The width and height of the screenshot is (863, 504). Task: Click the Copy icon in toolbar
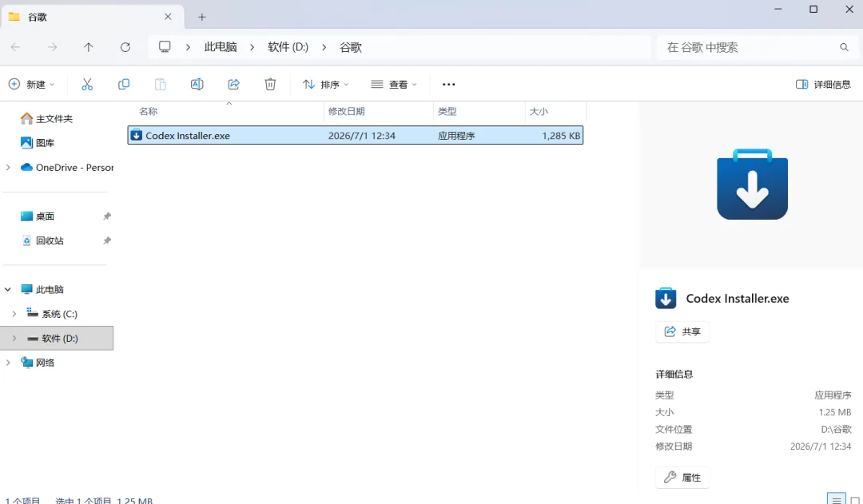coord(124,84)
